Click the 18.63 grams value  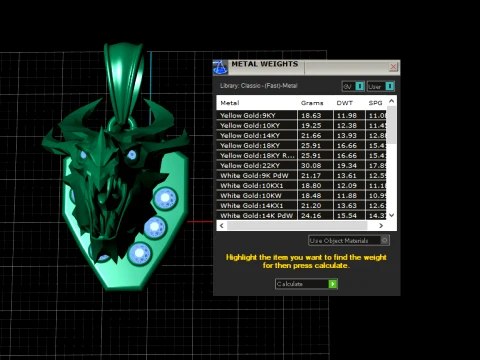click(311, 116)
